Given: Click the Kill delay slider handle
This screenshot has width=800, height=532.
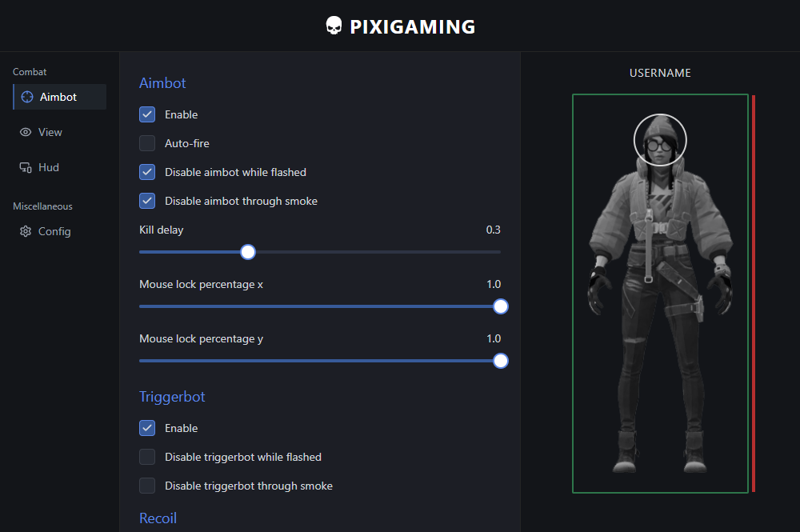Looking at the screenshot, I should [248, 252].
